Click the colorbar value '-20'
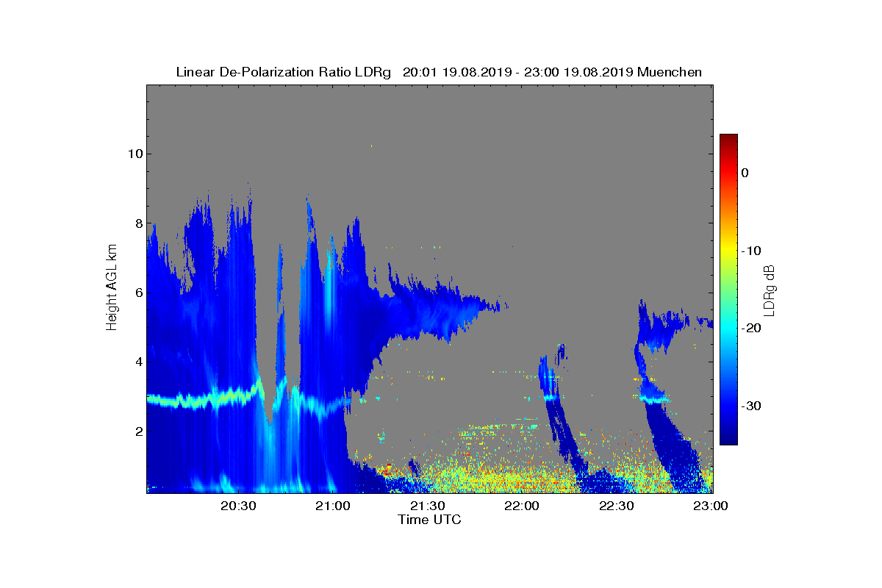The image size is (882, 588). click(750, 329)
